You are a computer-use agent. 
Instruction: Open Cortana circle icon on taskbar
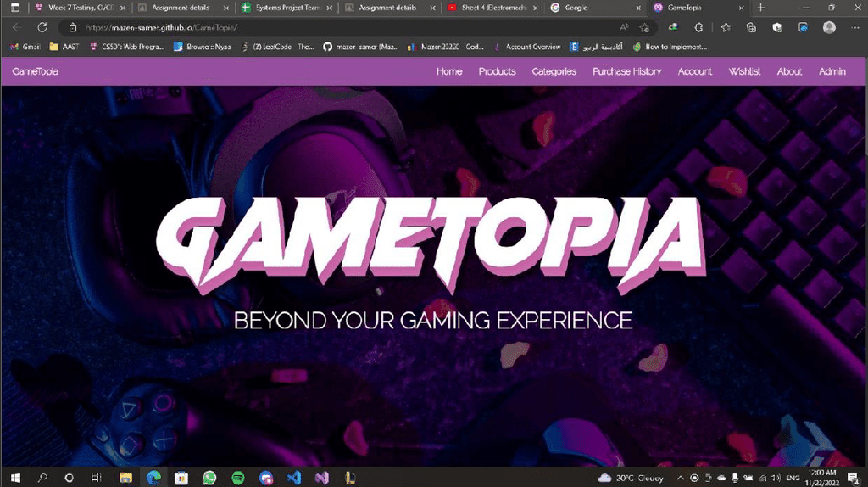70,478
